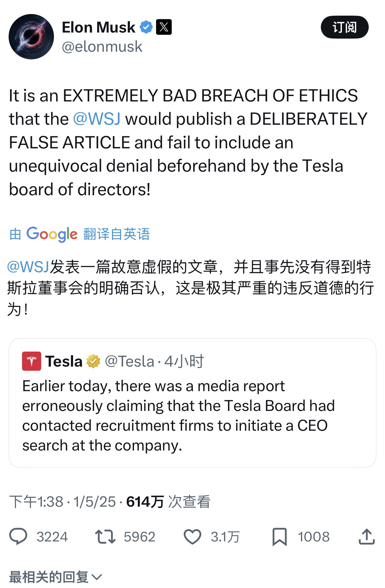This screenshot has width=385, height=588.
Task: Tap the @elonmusk handle
Action: pyautogui.click(x=102, y=47)
